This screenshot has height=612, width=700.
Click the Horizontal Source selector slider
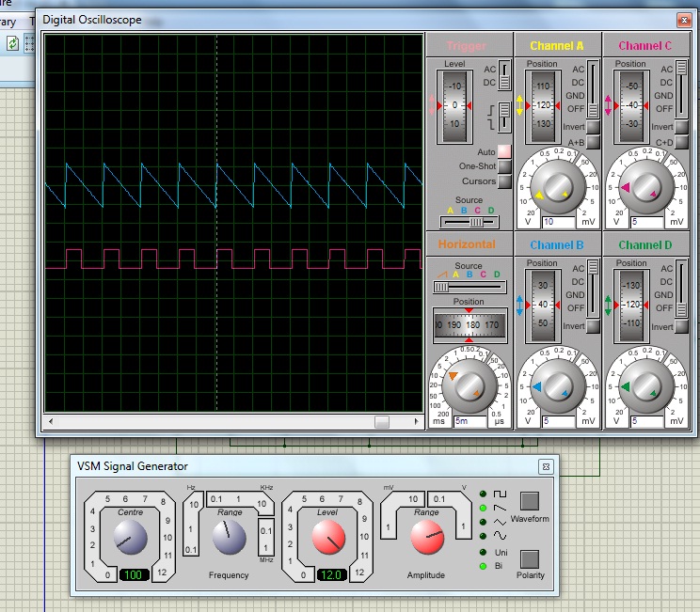click(x=441, y=287)
